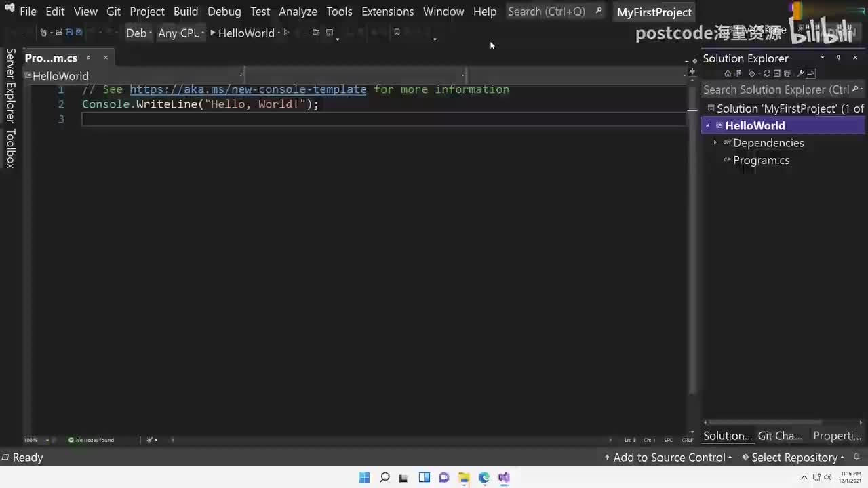
Task: Switch to the Git Changes bottom tab
Action: pyautogui.click(x=780, y=436)
